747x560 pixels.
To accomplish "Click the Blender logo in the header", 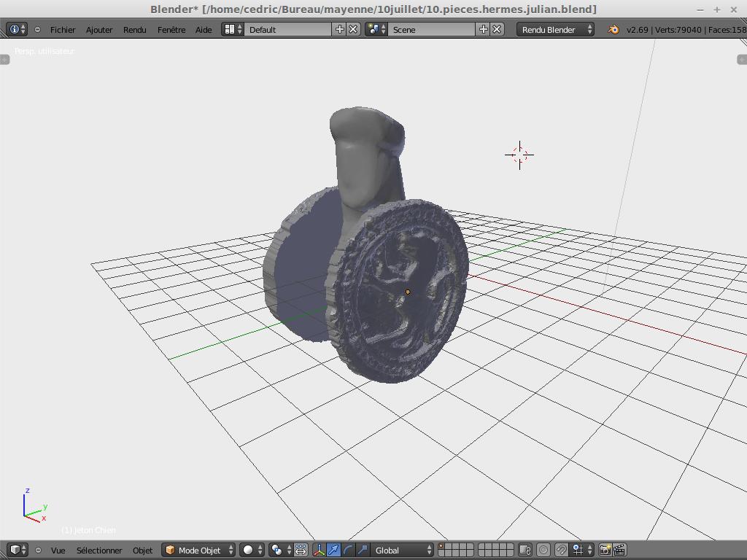I will 614,29.
